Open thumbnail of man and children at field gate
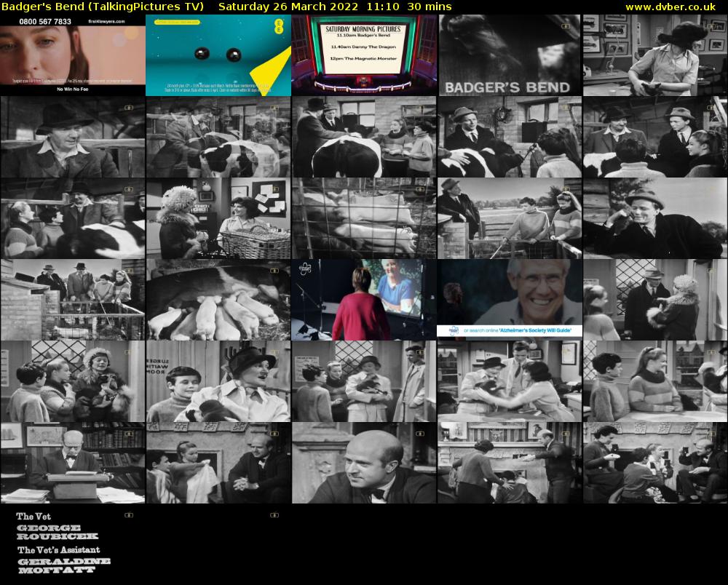This screenshot has width=728, height=585. point(510,218)
